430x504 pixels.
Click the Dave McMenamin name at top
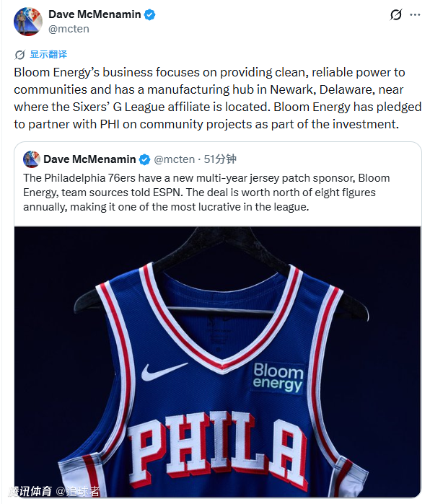click(x=95, y=14)
